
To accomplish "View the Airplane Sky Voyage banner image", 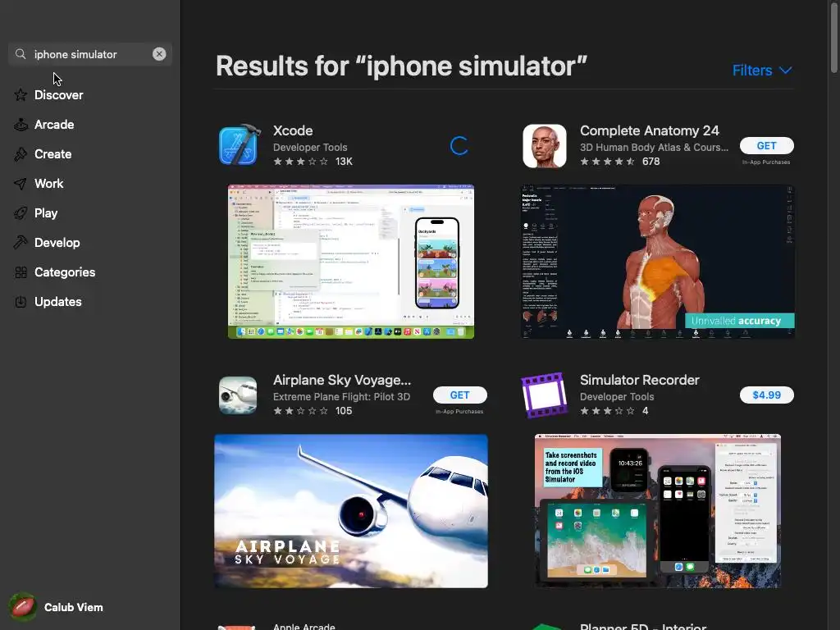I will click(351, 511).
